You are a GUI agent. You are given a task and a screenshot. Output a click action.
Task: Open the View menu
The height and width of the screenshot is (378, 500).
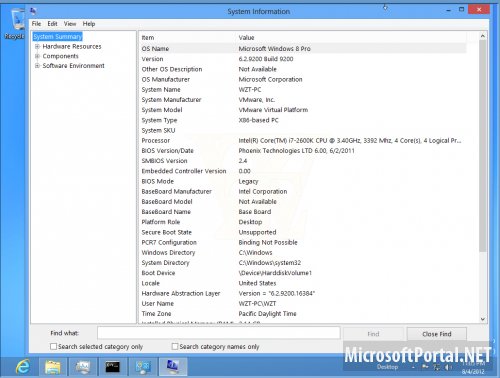click(x=70, y=24)
